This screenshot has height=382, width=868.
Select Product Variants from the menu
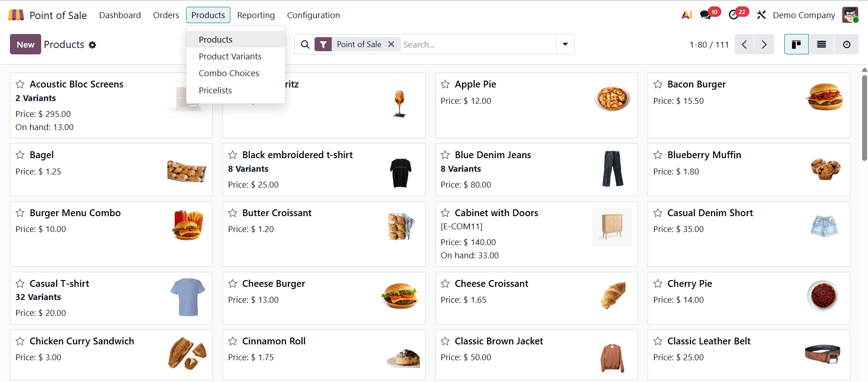click(x=230, y=56)
